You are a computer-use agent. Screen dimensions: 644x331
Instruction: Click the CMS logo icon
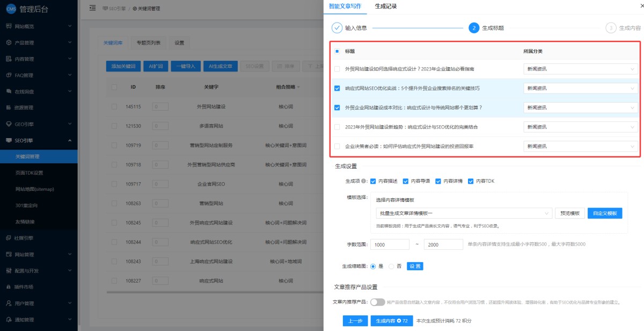(10, 9)
